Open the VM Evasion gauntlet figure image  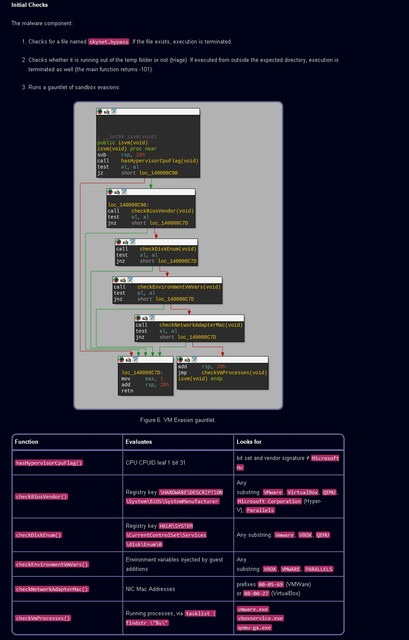[178, 256]
